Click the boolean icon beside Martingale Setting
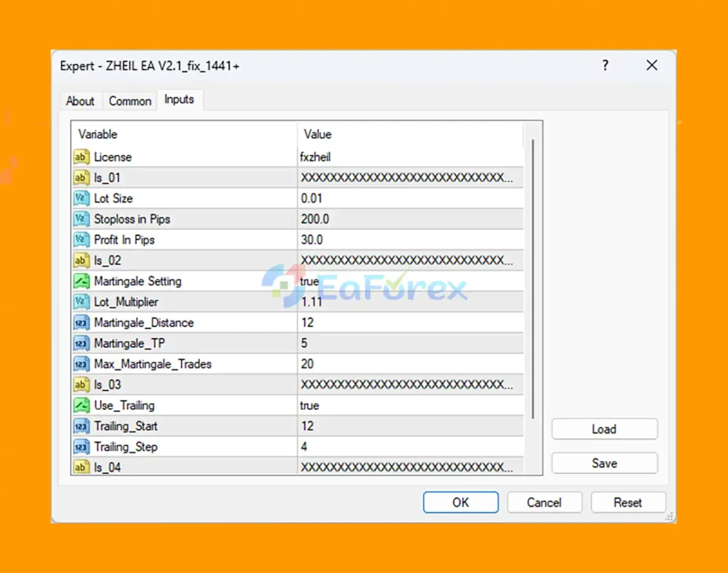The width and height of the screenshot is (728, 573). 81,281
